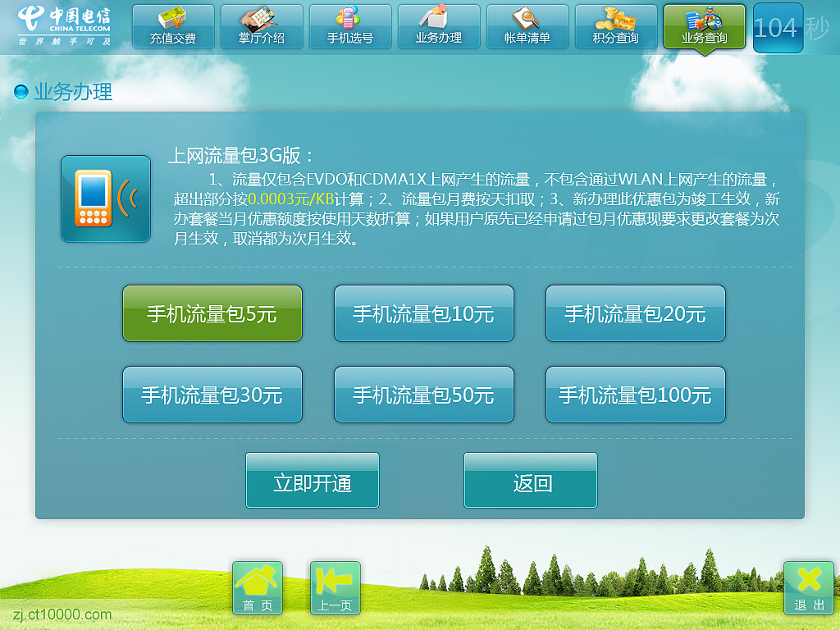
Task: Click 退出 to exit
Action: (x=808, y=587)
